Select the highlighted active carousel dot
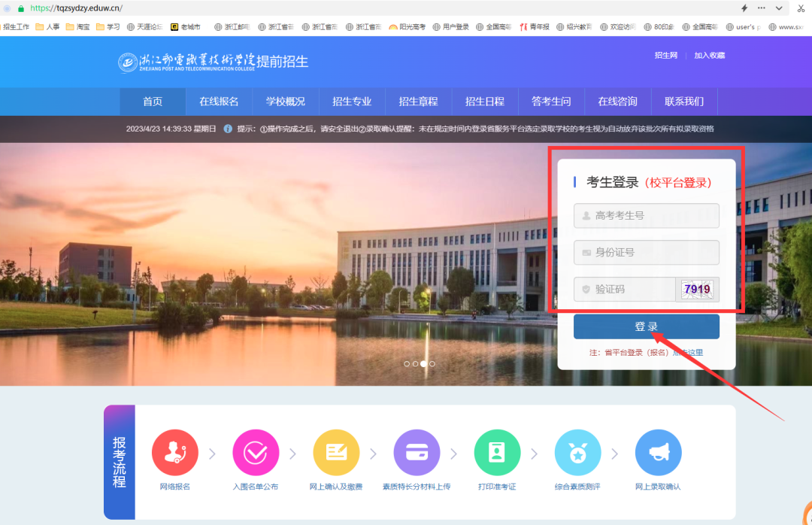 [423, 364]
